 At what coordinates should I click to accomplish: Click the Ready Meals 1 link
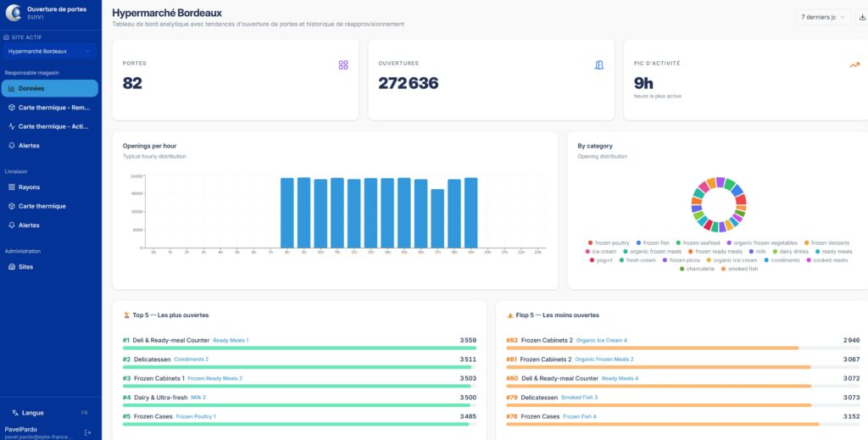[231, 340]
